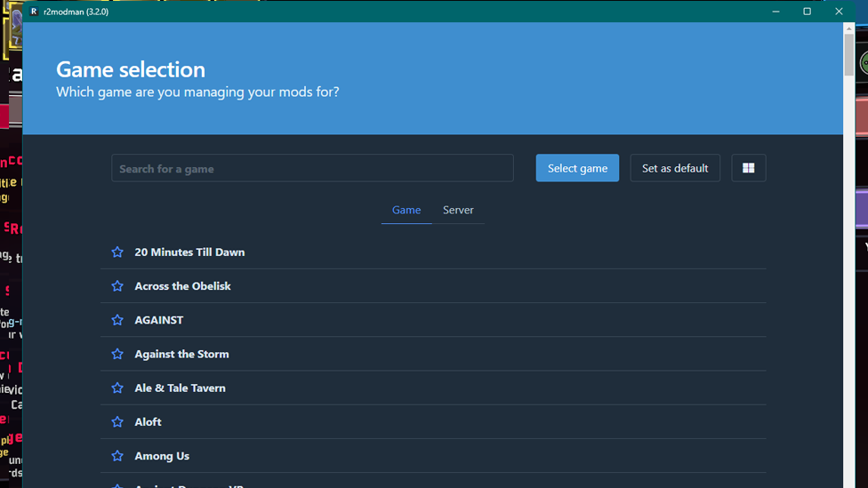
Task: Minimize the r2modman window
Action: [776, 12]
